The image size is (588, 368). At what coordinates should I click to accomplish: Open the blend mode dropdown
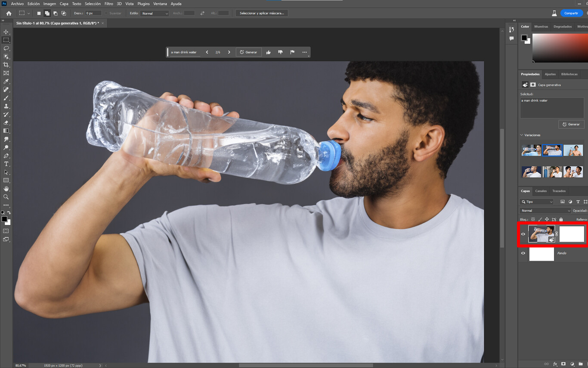click(x=545, y=210)
